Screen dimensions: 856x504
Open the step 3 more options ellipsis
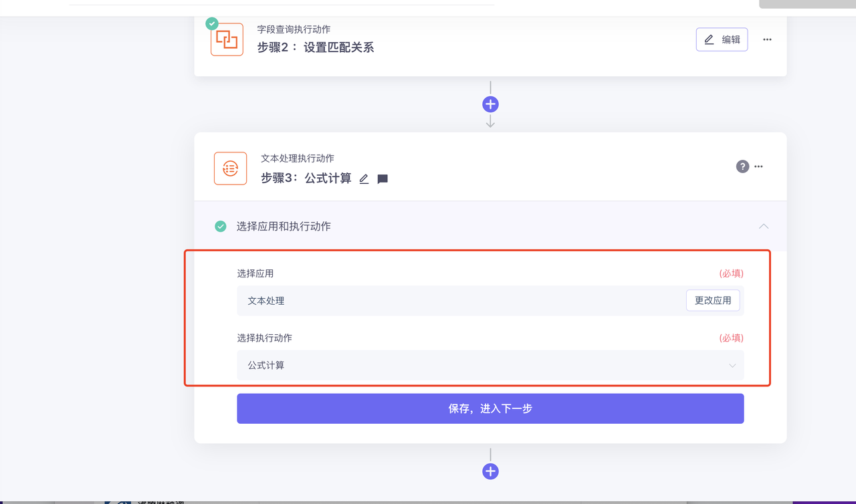coord(758,166)
